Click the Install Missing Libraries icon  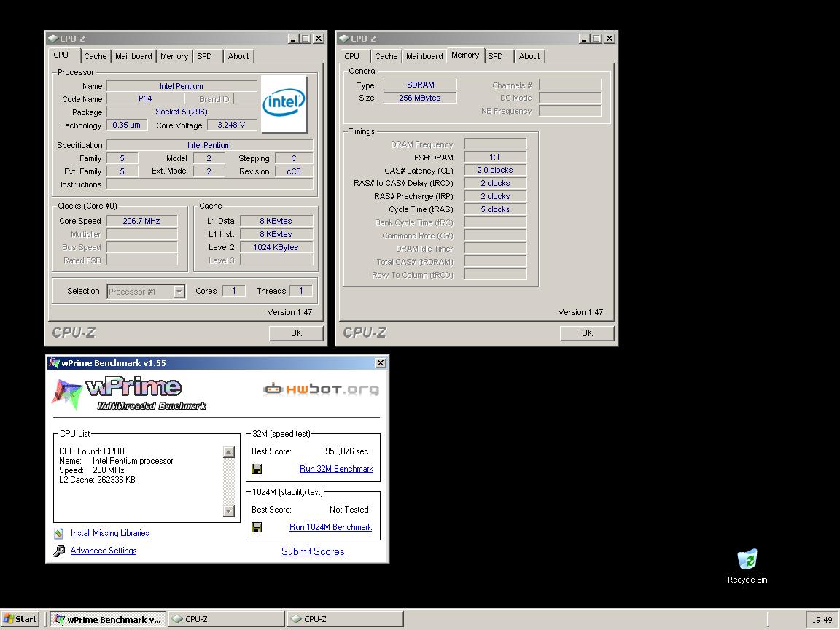[59, 534]
